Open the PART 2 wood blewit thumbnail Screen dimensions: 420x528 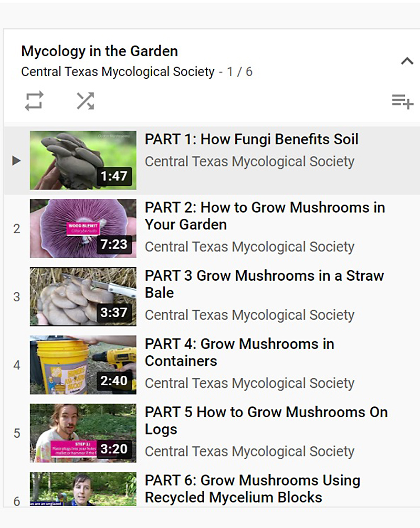tap(83, 228)
